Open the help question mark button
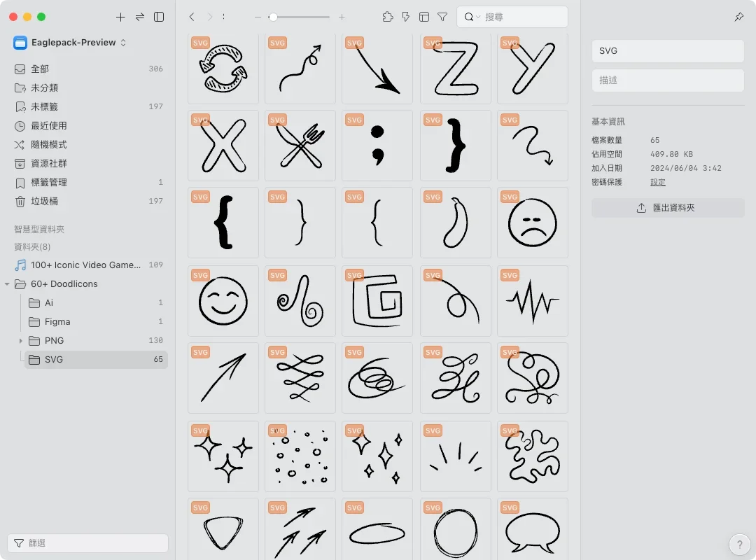Image resolution: width=756 pixels, height=560 pixels. pos(740,545)
